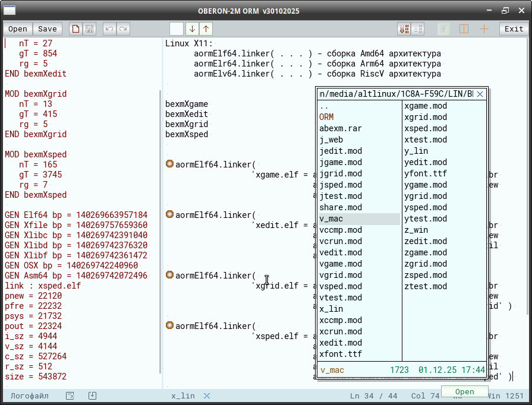Click the down arrow toolbar button
This screenshot has height=405, width=532.
tap(191, 29)
